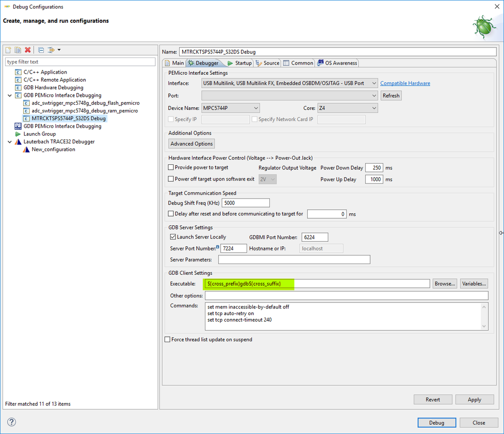Click the C/C++ Remote Application type icon
504x434 pixels.
pyautogui.click(x=18, y=80)
